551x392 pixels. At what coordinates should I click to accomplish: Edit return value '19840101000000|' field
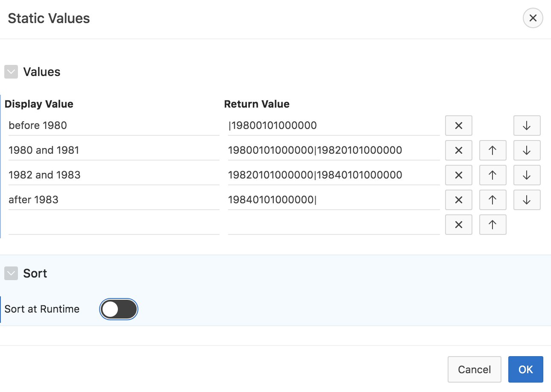[x=333, y=200]
